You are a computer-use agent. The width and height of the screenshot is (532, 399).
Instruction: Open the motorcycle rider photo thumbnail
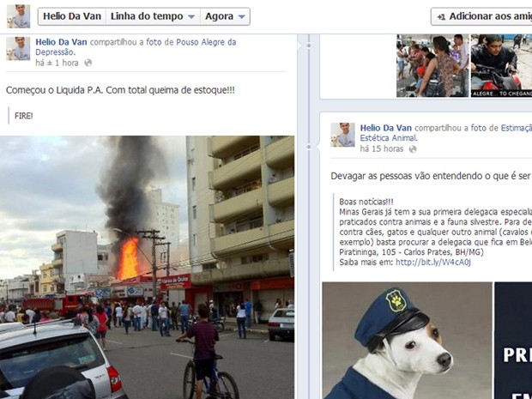click(x=501, y=65)
